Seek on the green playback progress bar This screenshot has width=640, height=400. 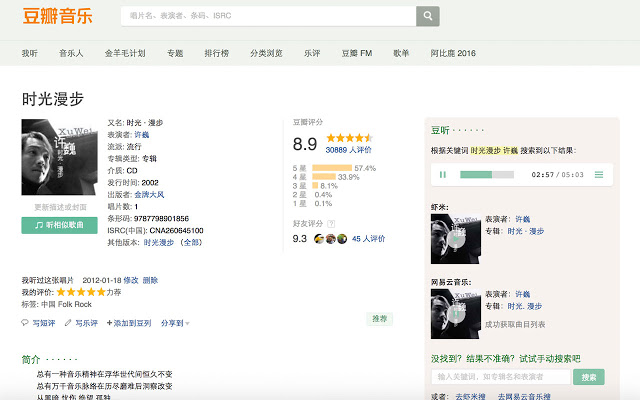point(490,174)
